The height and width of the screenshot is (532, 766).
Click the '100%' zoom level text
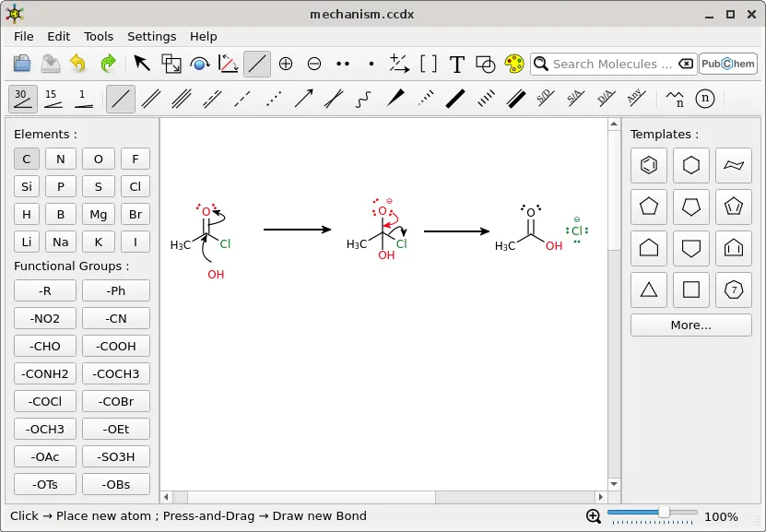click(721, 516)
